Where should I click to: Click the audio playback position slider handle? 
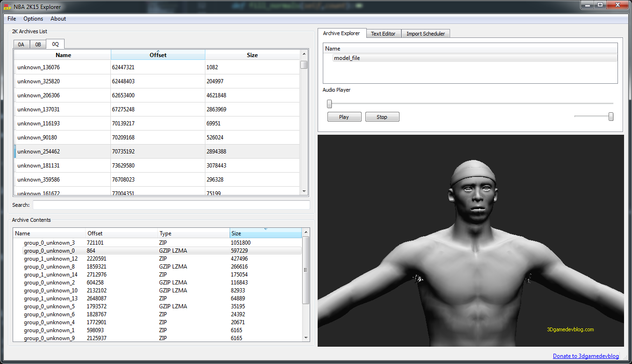point(329,104)
